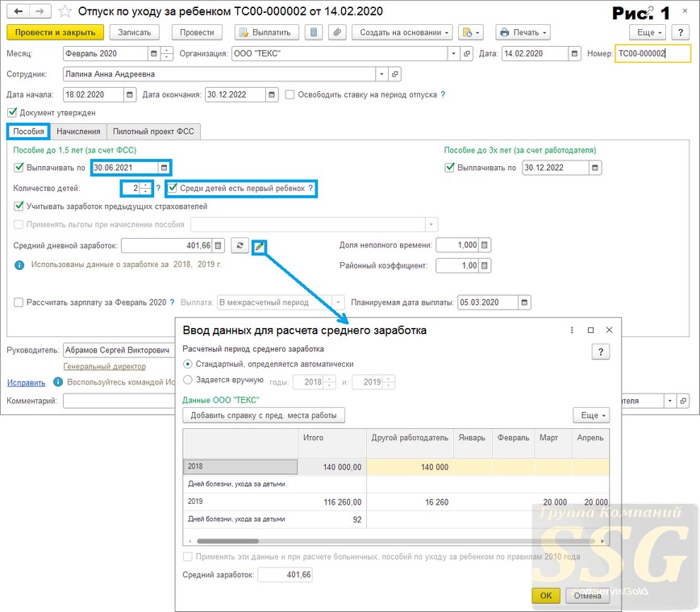
Task: Open the dialog's three-dot options menu
Action: pos(572,331)
